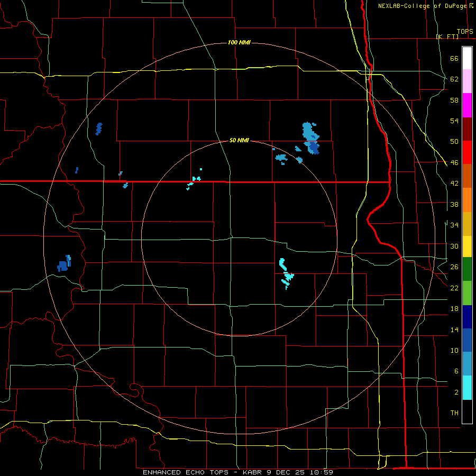476x476 pixels.
Task: Click the "42" legend value label
Action: 454,184
